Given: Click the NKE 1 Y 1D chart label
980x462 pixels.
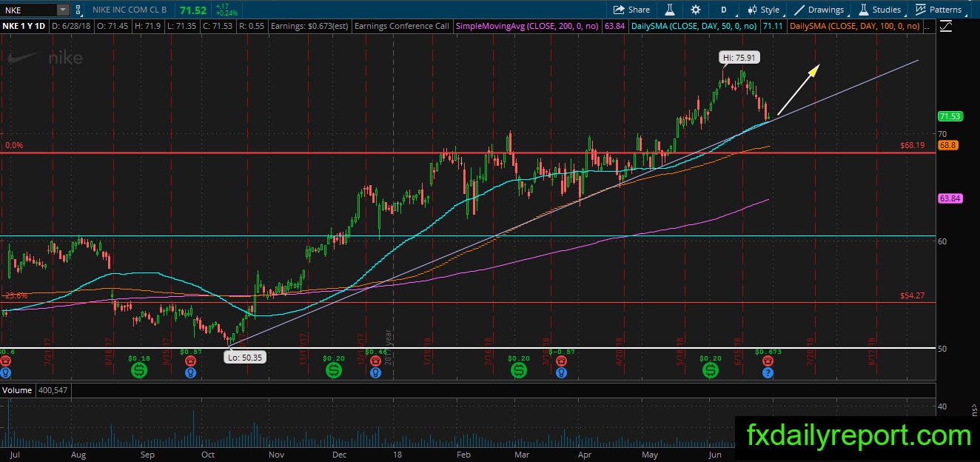Looking at the screenshot, I should pos(24,26).
